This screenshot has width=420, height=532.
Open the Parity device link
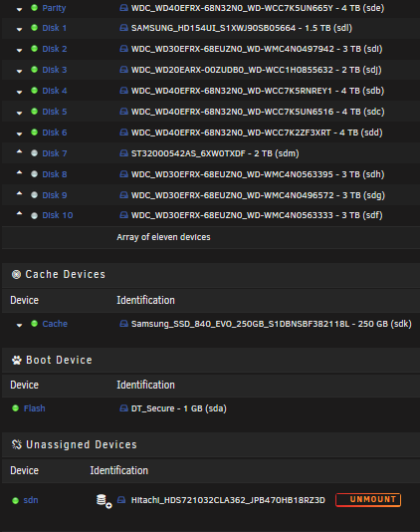(54, 8)
